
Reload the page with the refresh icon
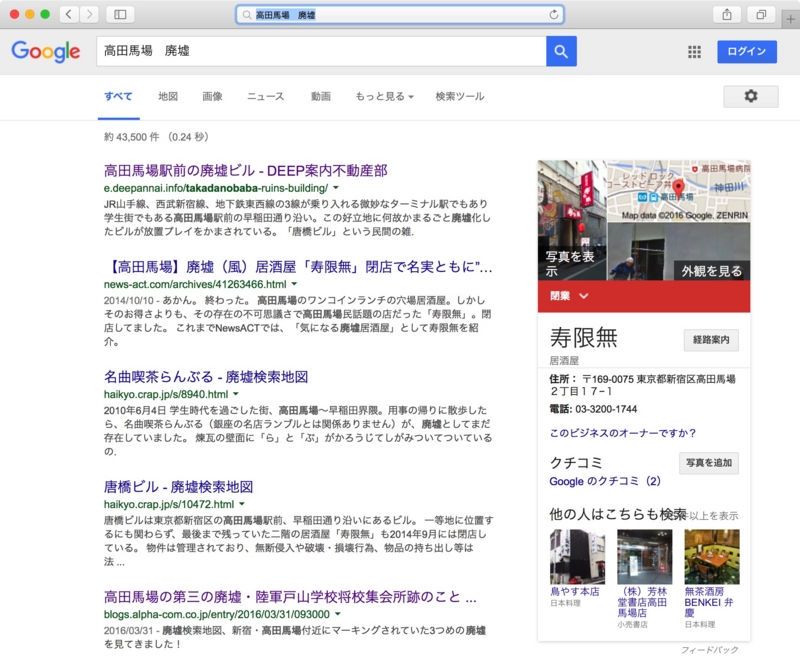(x=553, y=15)
